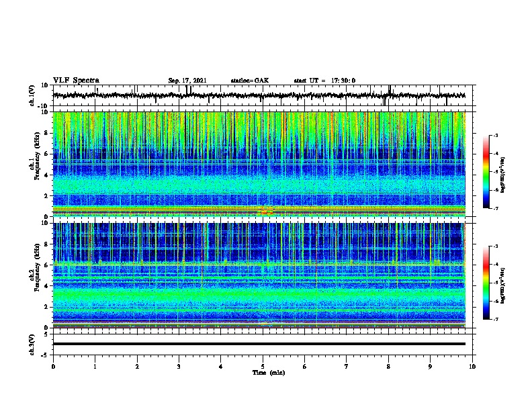Click the "10" tick ending the time axis
532x411 pixels.
(472, 366)
